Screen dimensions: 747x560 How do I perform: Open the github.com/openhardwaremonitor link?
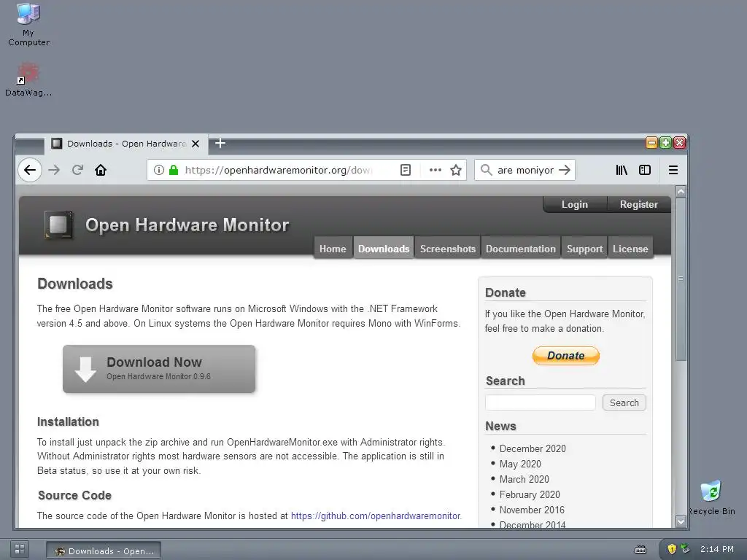tap(376, 516)
